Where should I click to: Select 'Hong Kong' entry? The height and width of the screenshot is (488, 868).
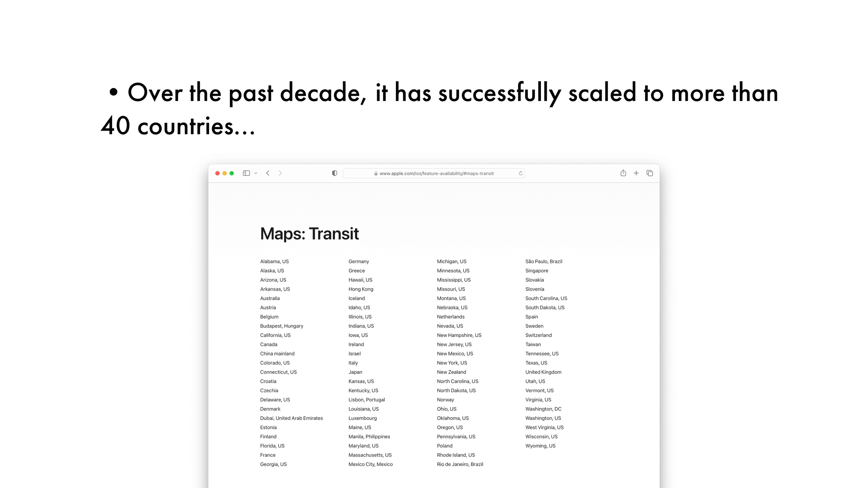pyautogui.click(x=361, y=289)
